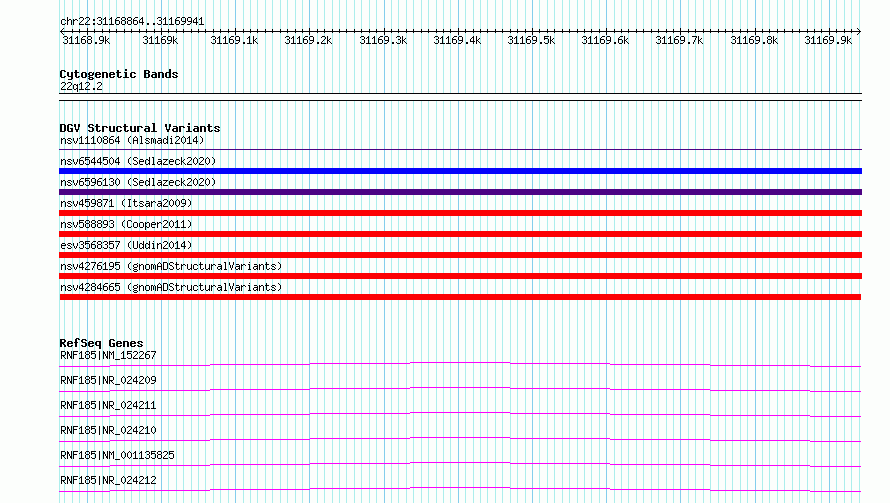Viewport: 890px width, 503px height.
Task: Open variant nsv588893 (Cooper2011) label
Action: point(126,224)
